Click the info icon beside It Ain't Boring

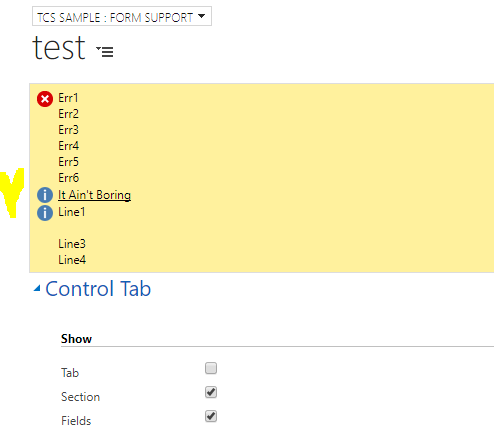click(x=45, y=195)
